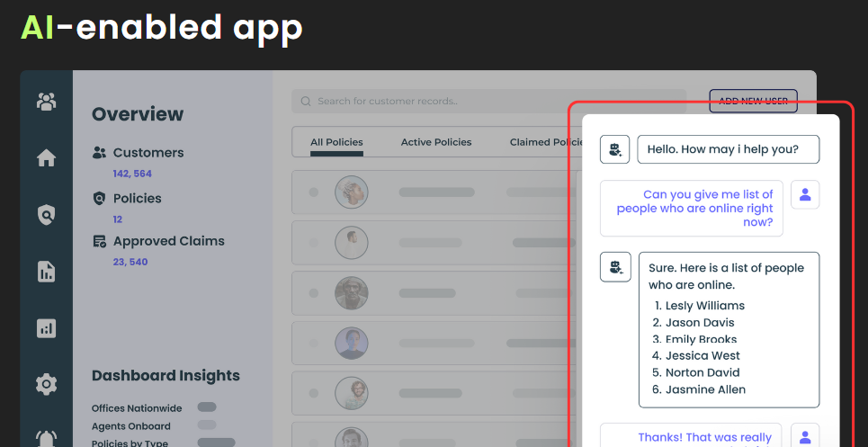The width and height of the screenshot is (868, 447).
Task: Click the notification bell icon in sidebar
Action: (46, 438)
